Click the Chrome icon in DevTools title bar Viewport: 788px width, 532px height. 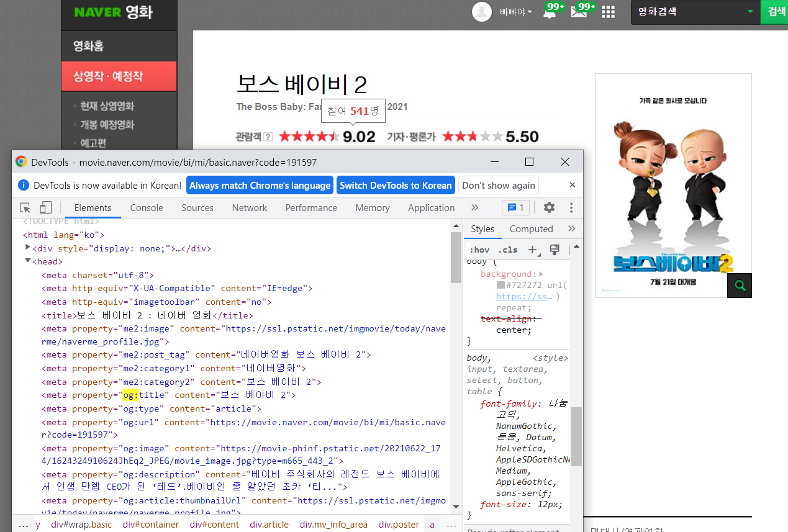[x=21, y=162]
